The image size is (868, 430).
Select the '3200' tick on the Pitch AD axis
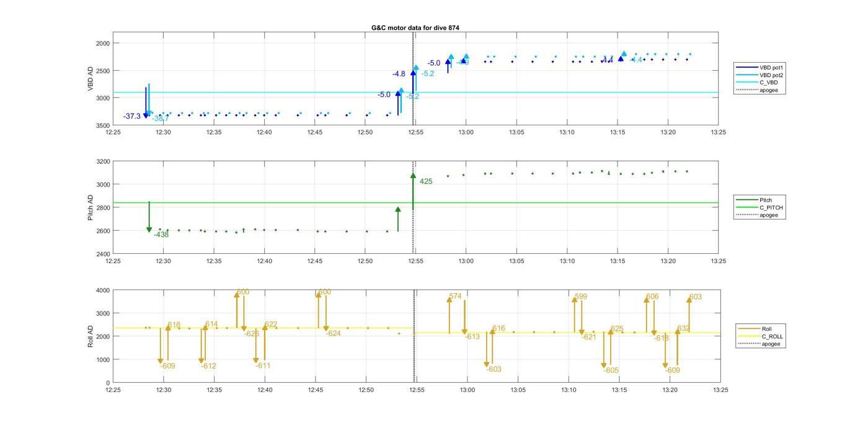coord(103,161)
